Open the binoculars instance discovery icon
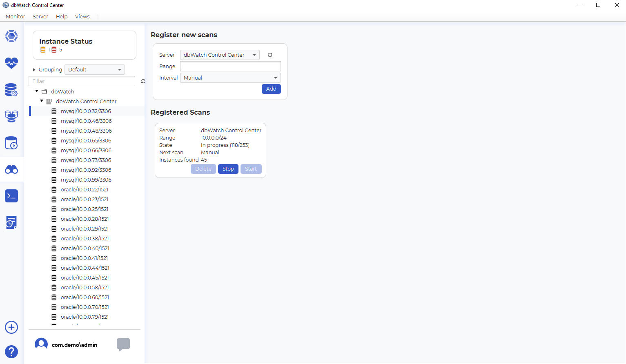Viewport: 626px width, 364px height. pyautogui.click(x=11, y=170)
